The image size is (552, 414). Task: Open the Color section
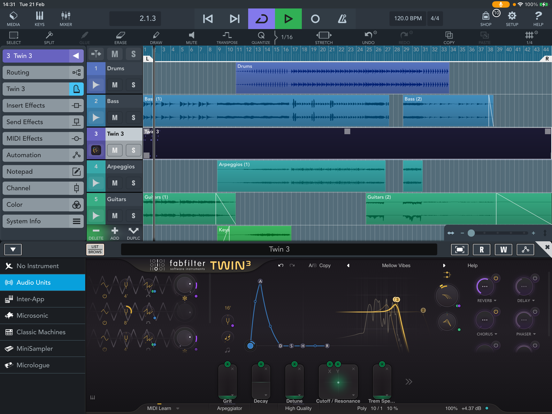click(43, 205)
